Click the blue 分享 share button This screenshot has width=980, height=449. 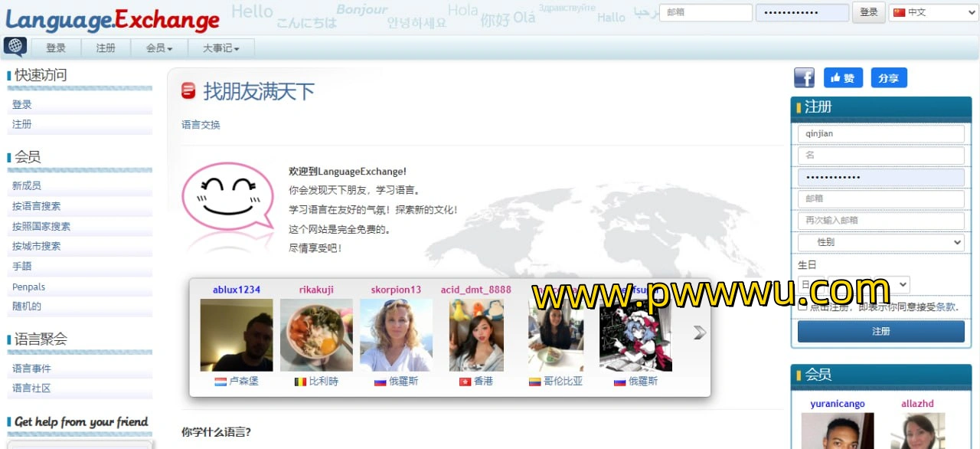tap(889, 77)
